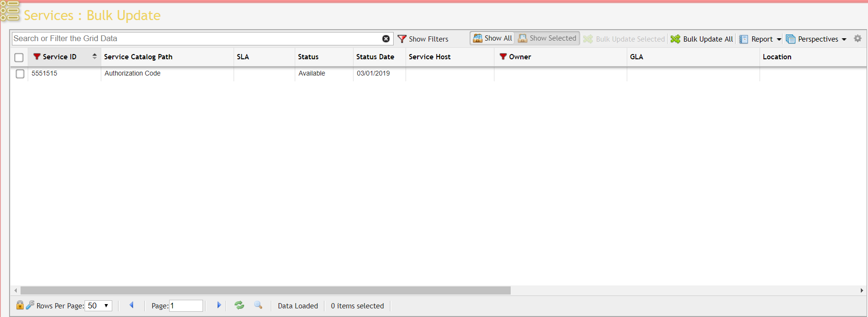
Task: Open the Report dropdown menu
Action: pyautogui.click(x=761, y=39)
